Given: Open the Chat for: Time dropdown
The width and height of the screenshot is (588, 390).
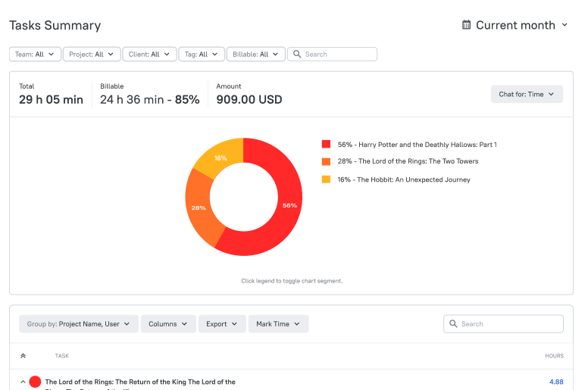Looking at the screenshot, I should click(527, 94).
